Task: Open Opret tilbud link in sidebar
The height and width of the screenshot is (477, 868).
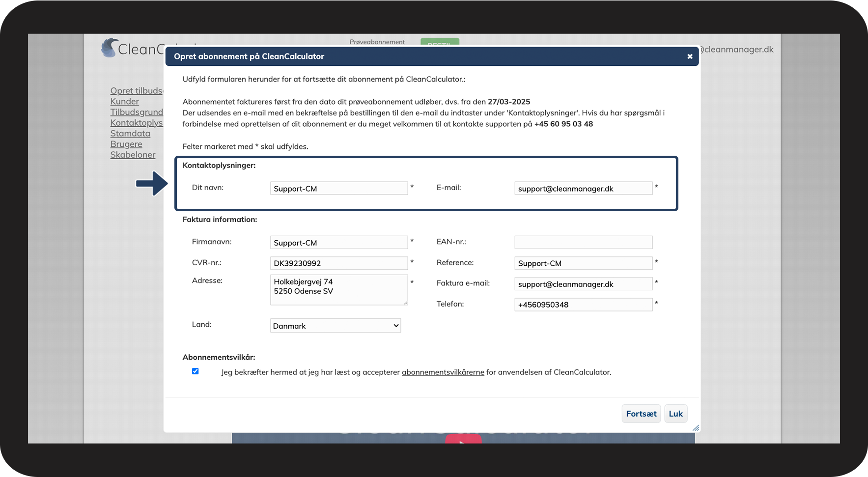Action: pos(137,91)
